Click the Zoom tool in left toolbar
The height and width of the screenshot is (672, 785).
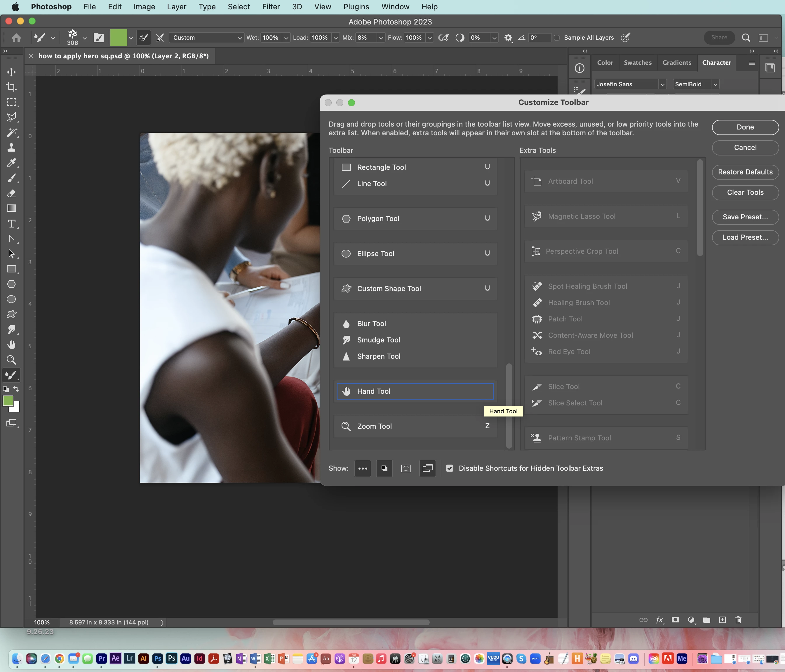(11, 360)
